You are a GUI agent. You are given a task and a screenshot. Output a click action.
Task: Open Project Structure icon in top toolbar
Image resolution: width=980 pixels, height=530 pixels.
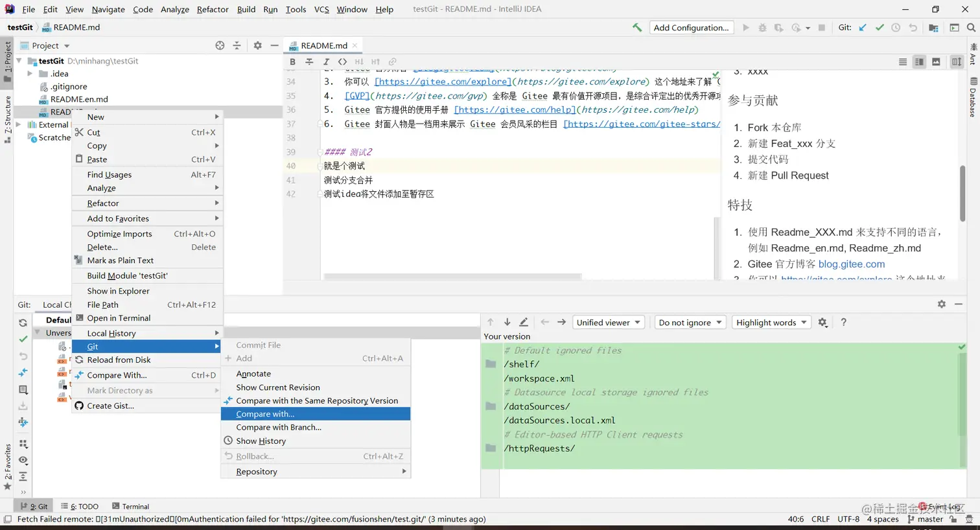pos(933,27)
